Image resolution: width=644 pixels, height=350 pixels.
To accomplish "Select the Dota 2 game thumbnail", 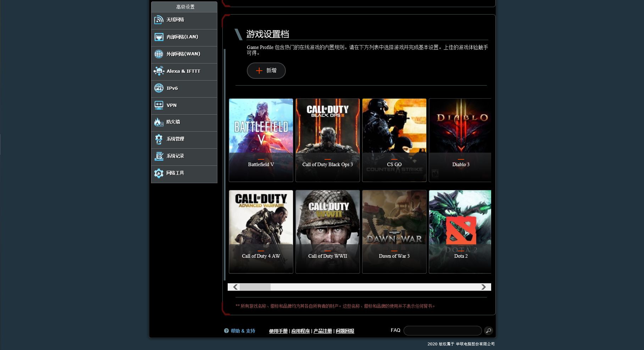I will (460, 232).
